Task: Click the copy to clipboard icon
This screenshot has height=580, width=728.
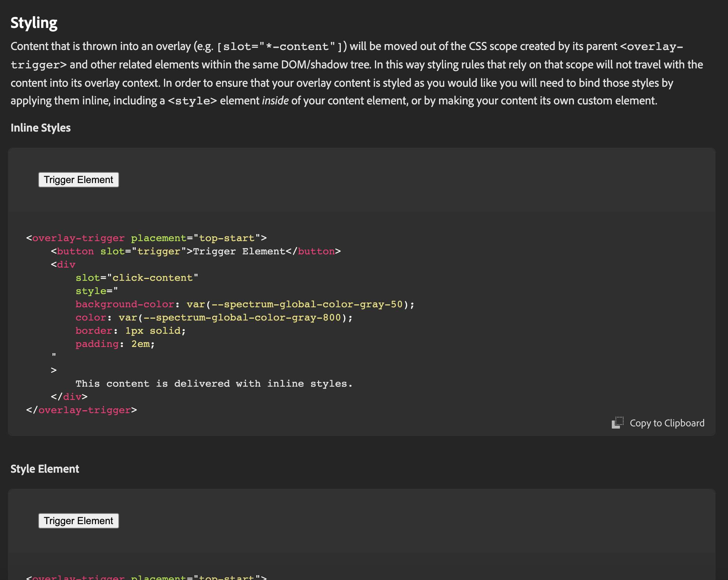Action: [618, 423]
